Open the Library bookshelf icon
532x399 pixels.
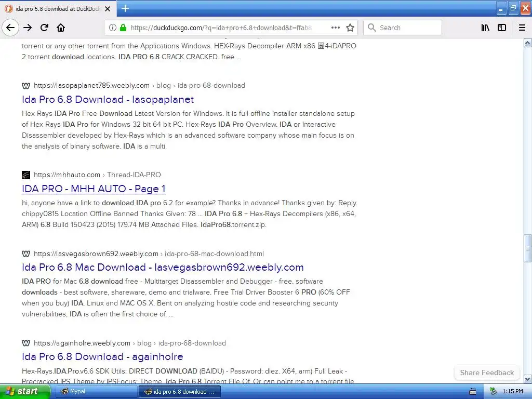[485, 28]
